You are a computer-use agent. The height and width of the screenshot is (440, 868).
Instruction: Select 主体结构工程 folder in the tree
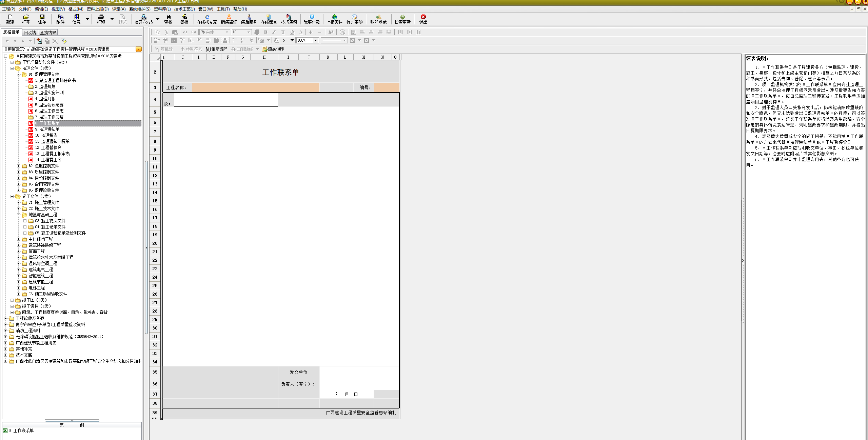tap(41, 239)
